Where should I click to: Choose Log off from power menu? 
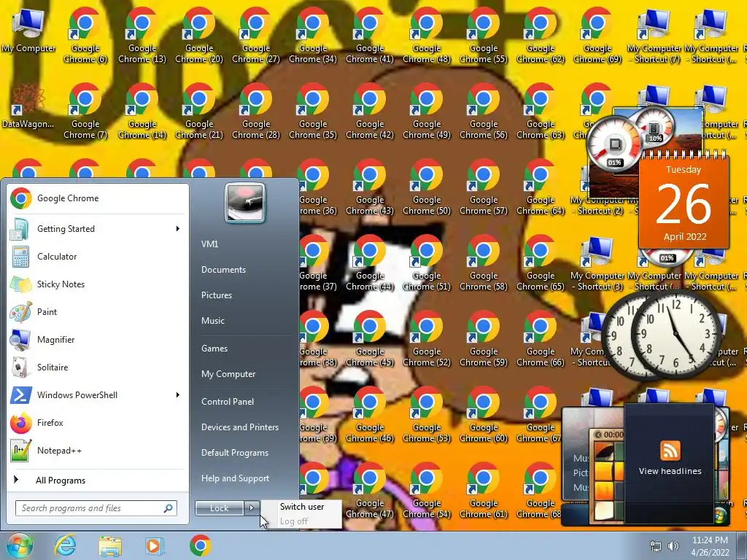coord(294,521)
